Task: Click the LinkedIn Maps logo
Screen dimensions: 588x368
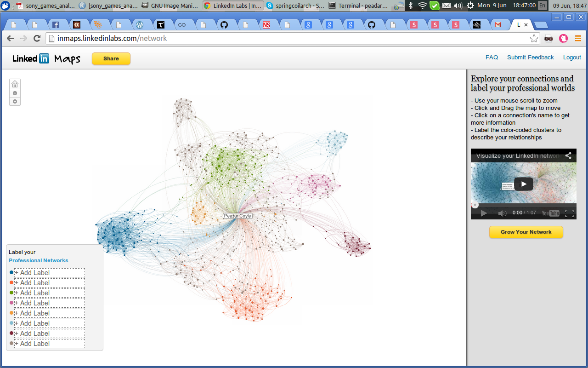Action: pyautogui.click(x=46, y=58)
